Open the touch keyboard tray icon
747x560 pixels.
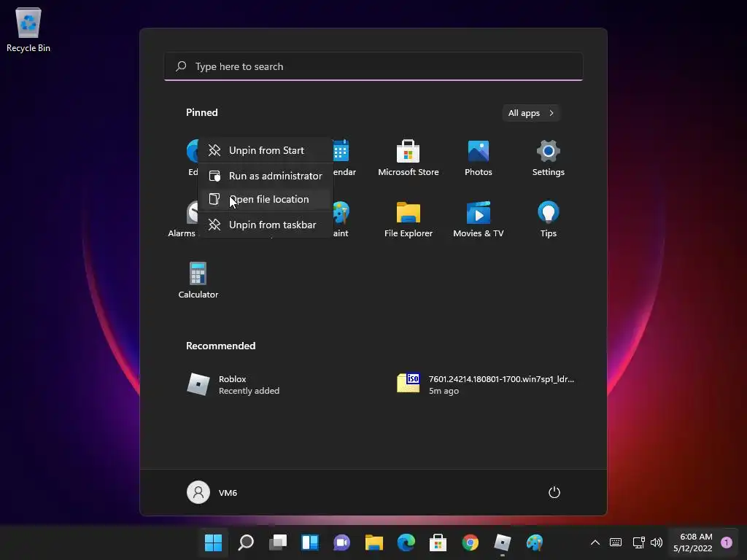[x=616, y=542]
